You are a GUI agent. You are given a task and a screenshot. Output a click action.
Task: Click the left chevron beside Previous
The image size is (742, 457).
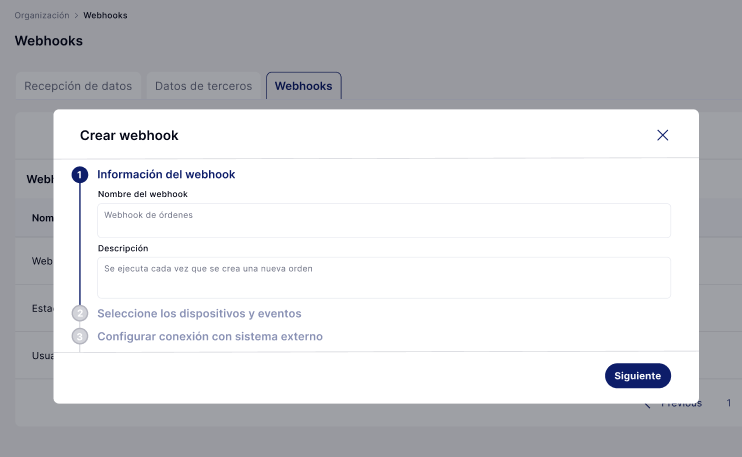[x=648, y=404]
